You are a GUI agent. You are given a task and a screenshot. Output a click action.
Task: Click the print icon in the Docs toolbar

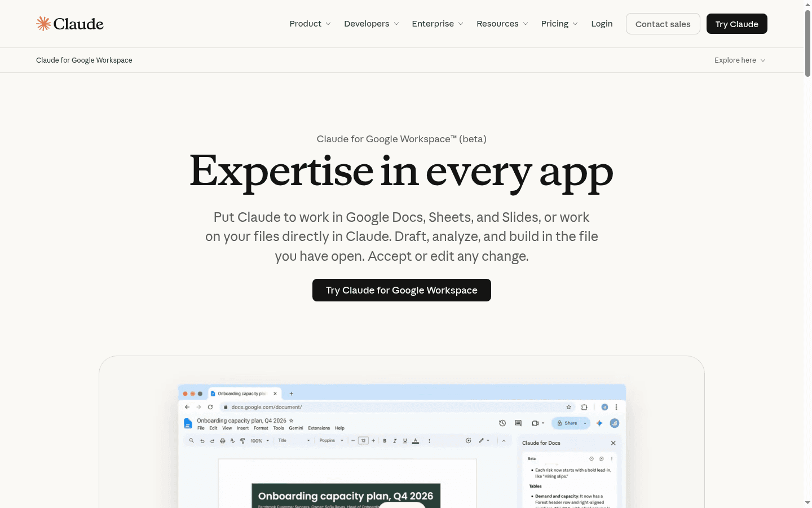[x=222, y=441]
